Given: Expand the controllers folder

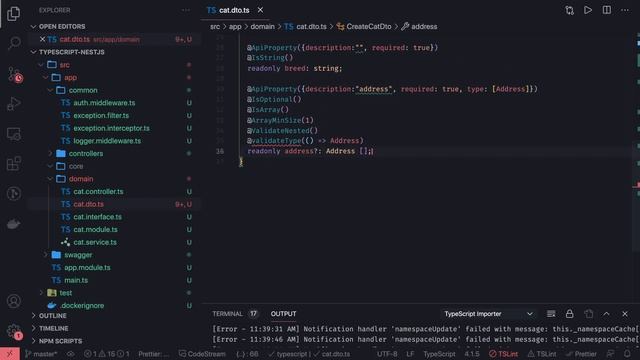Looking at the screenshot, I should click(x=86, y=153).
